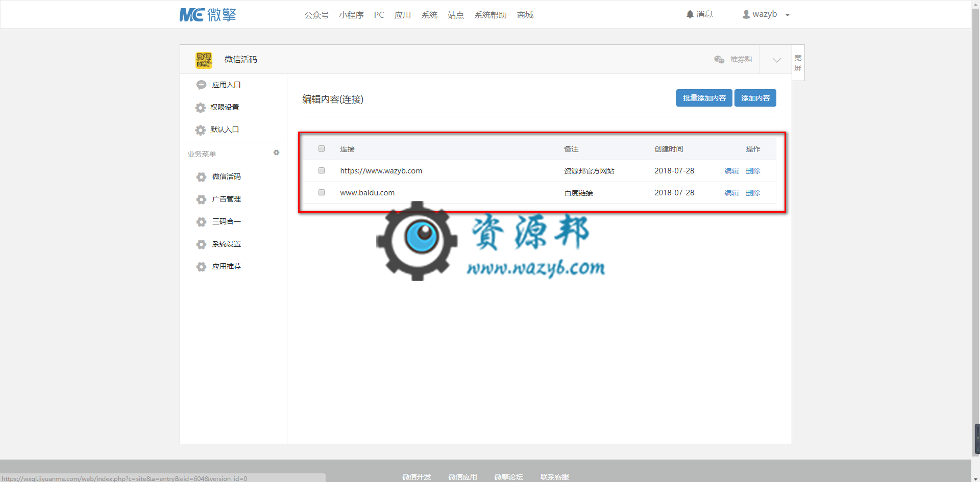This screenshot has width=980, height=482.
Task: Expand the chevron beside 推荐购
Action: (x=776, y=60)
